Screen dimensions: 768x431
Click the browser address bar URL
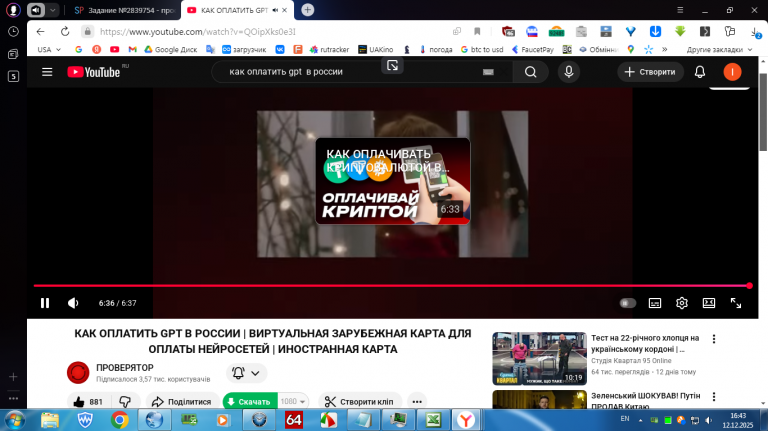(x=198, y=32)
